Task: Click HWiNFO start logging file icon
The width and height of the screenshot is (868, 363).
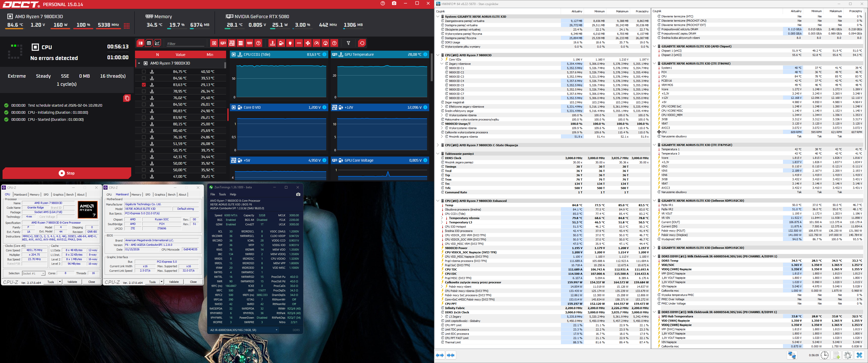Action: [836, 355]
